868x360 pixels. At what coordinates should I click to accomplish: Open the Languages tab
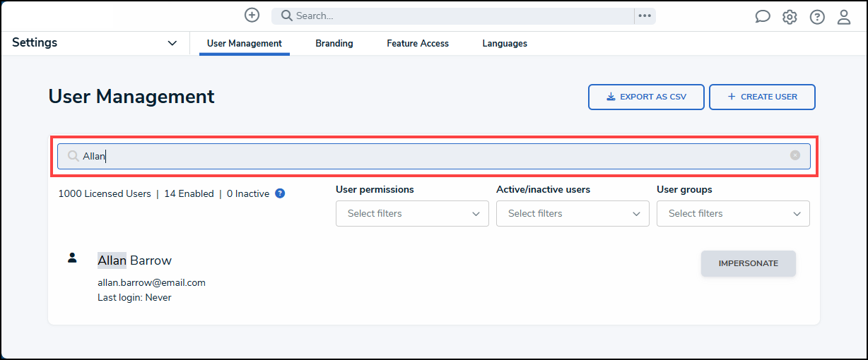point(505,44)
